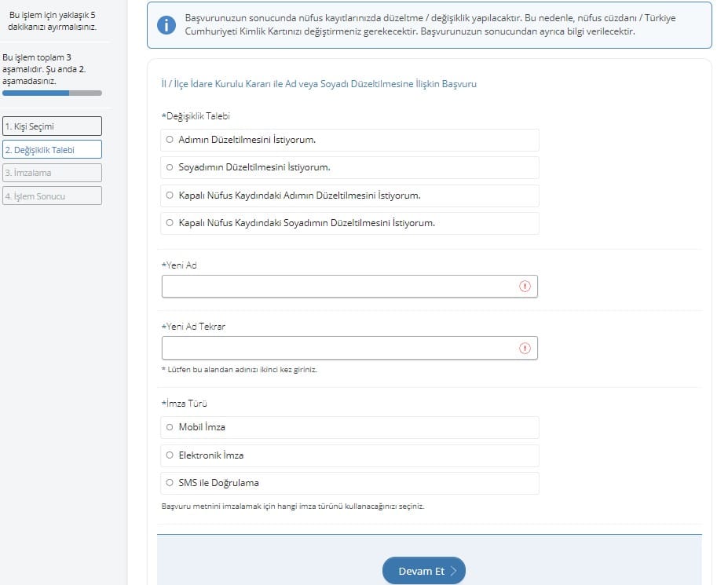Viewport: 728px width, 585px height.
Task: Click the red warning icon in Yeni Ad field
Action: click(x=525, y=287)
